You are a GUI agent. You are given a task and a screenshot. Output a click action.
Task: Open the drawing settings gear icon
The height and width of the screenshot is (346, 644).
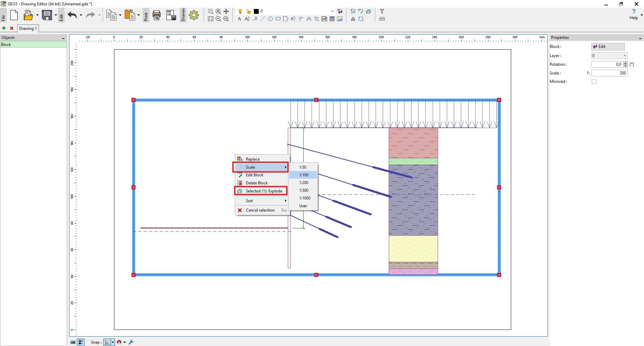click(194, 15)
